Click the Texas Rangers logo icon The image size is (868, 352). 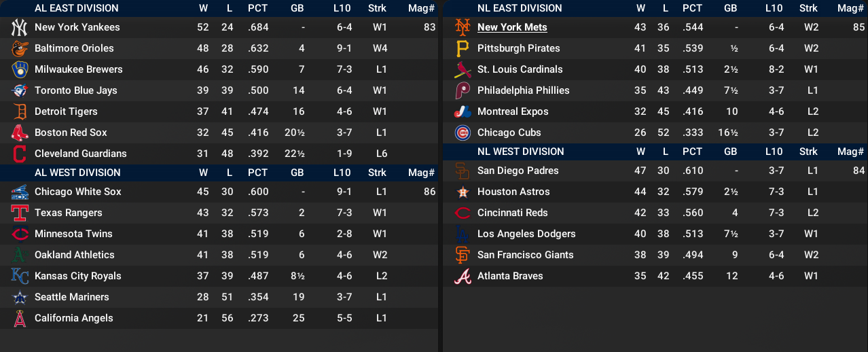[19, 213]
